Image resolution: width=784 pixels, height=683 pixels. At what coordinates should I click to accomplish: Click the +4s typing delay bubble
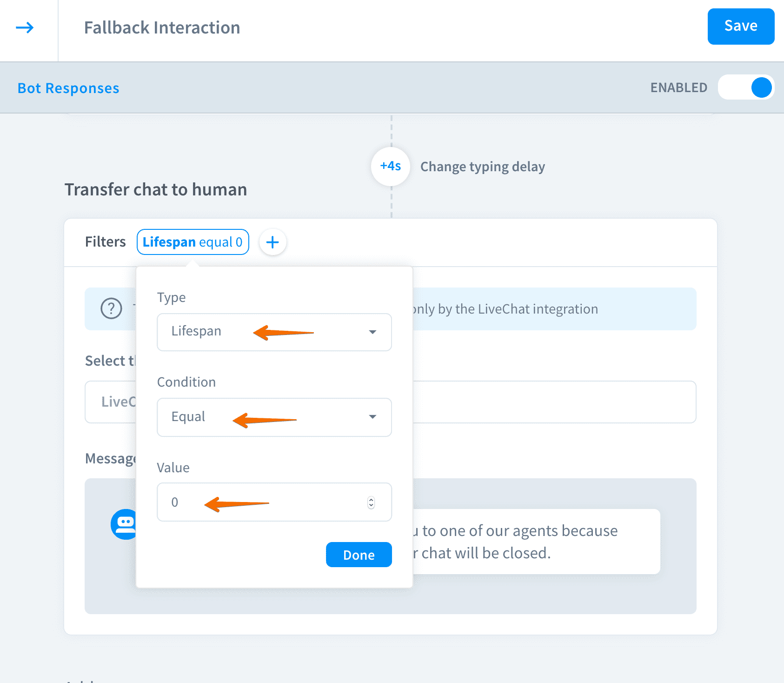pyautogui.click(x=390, y=166)
